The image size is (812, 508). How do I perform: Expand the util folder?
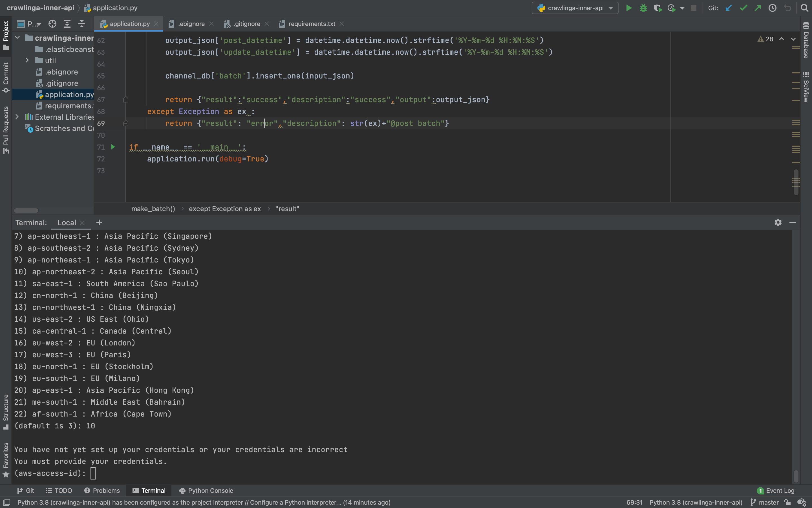(x=27, y=60)
